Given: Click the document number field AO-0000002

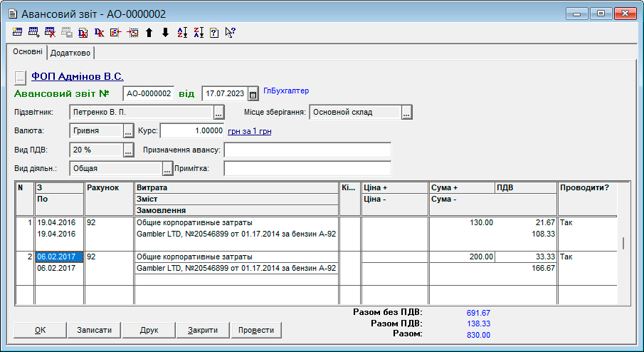Looking at the screenshot, I should coord(148,94).
